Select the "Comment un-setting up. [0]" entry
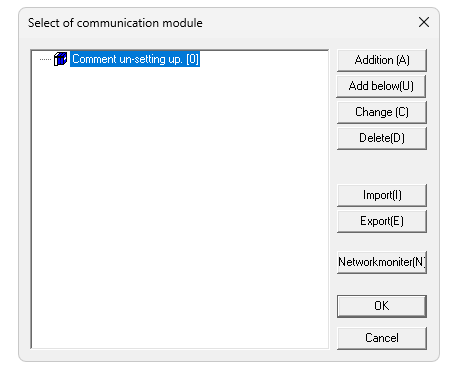This screenshot has width=451, height=375. tap(135, 59)
